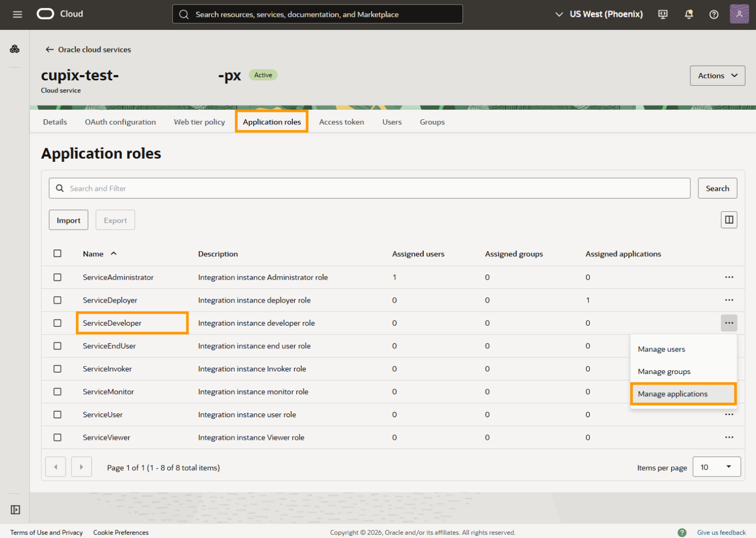Focus the top search resources field
The width and height of the screenshot is (756, 538).
[318, 14]
